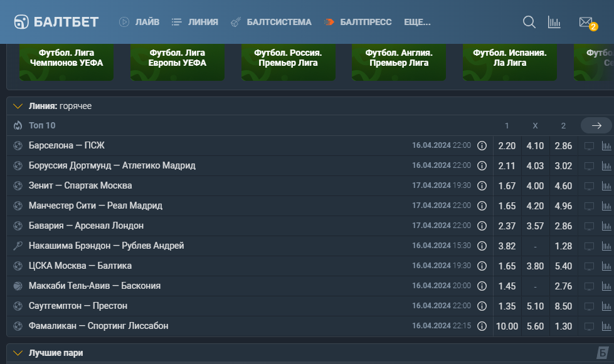
Task: Select draw odds 5.60 for Фамаликан match
Action: [x=536, y=326]
